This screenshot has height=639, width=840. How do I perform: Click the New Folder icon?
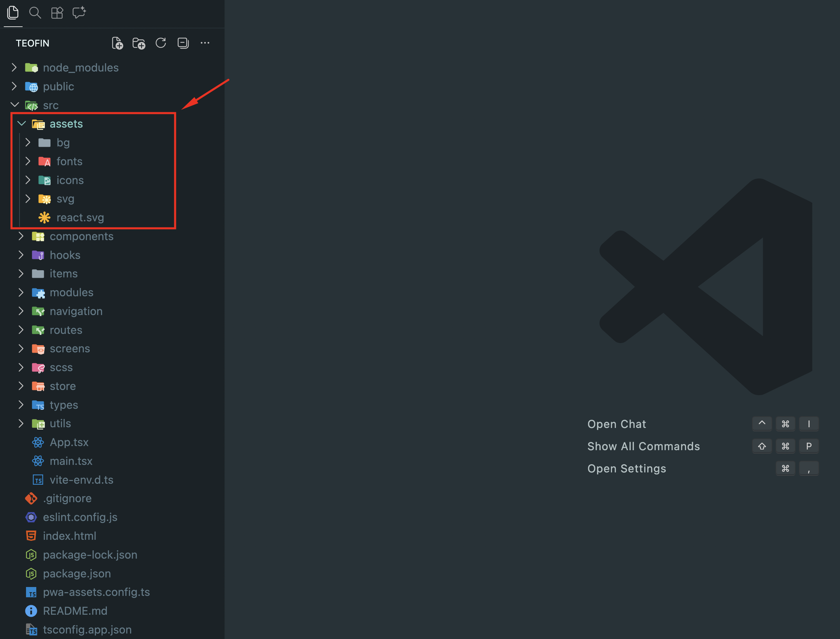(139, 43)
